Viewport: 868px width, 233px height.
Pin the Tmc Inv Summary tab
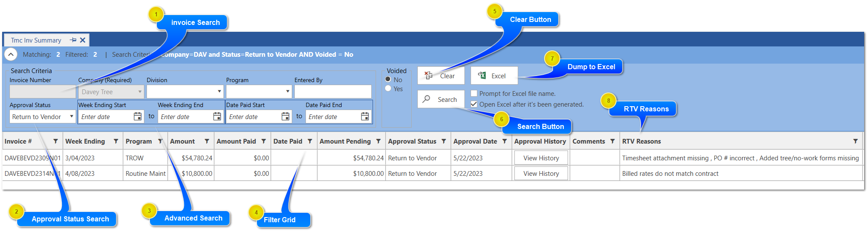73,40
